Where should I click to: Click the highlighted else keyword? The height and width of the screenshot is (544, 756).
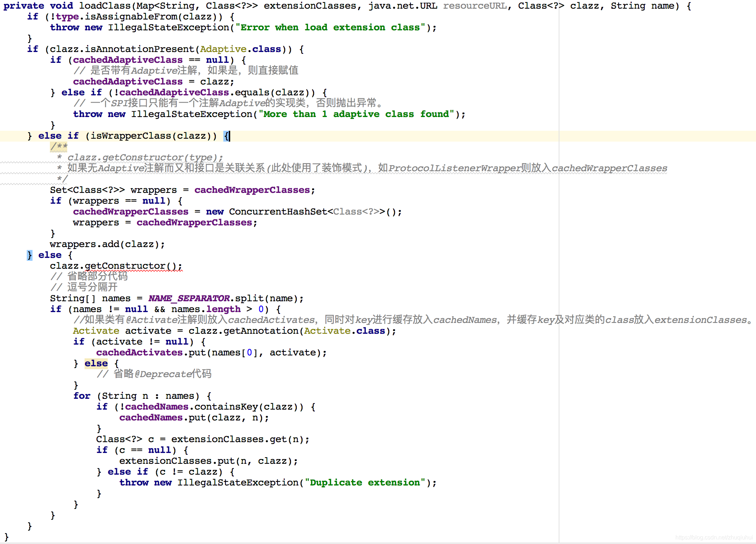coord(96,363)
